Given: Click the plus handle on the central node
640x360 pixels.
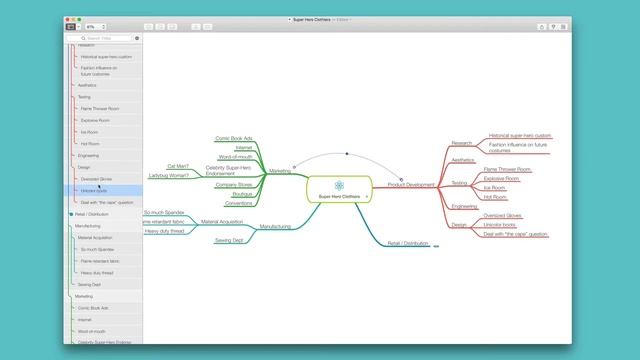Looking at the screenshot, I should (x=367, y=197).
